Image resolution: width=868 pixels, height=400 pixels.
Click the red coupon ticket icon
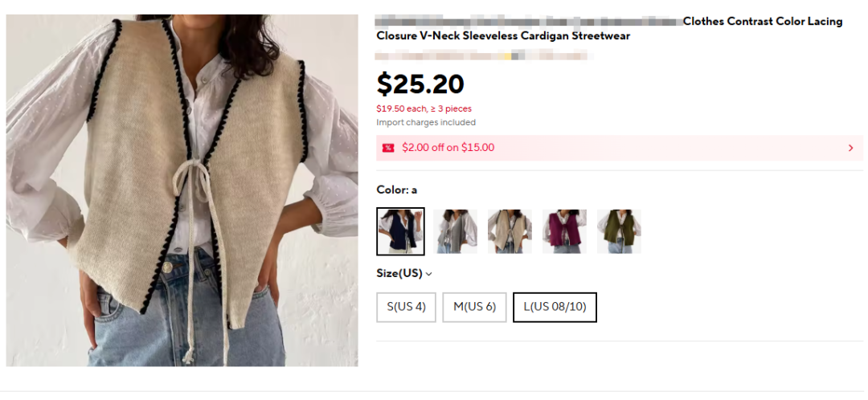click(x=388, y=148)
